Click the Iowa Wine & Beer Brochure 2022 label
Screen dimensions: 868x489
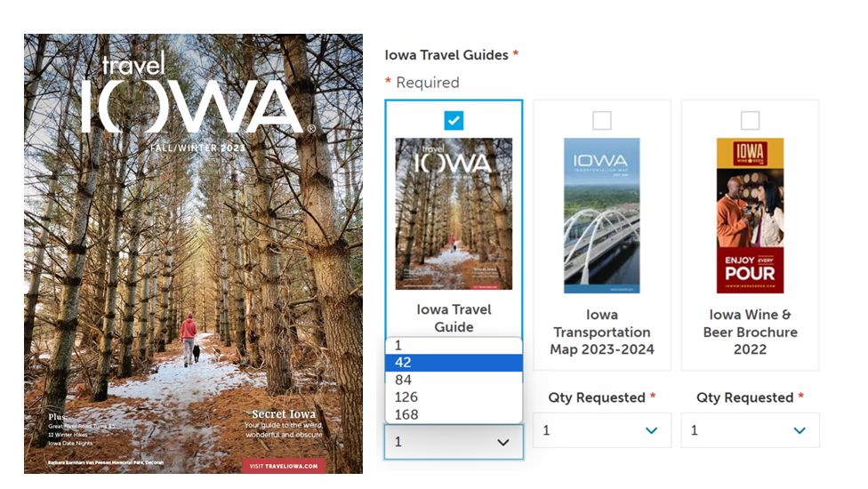tap(750, 332)
